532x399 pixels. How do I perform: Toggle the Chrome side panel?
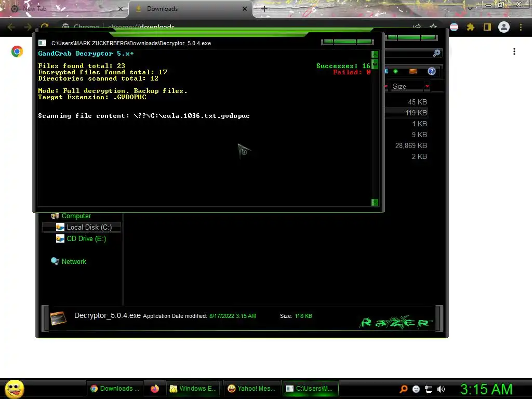click(x=487, y=27)
